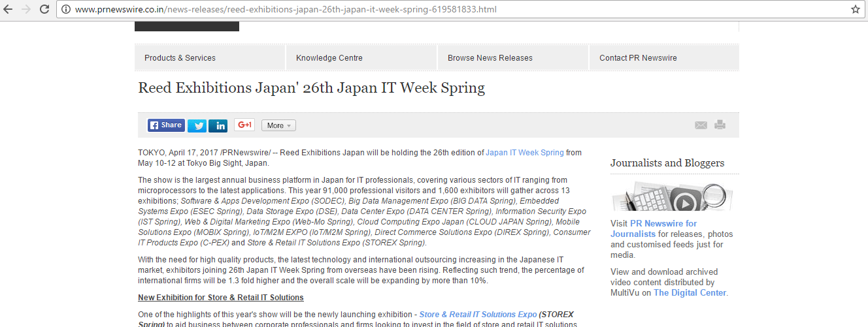Share the release on LinkedIn
868x327 pixels.
tap(218, 125)
